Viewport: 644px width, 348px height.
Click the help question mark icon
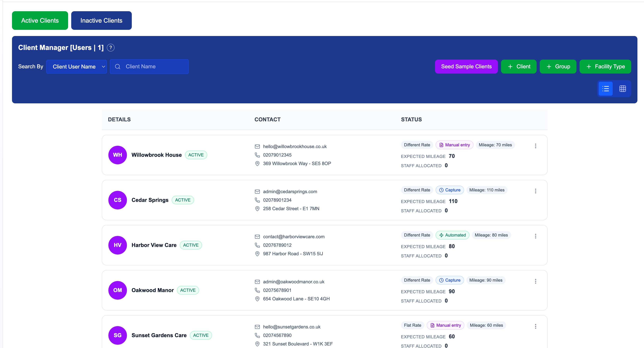(x=110, y=47)
